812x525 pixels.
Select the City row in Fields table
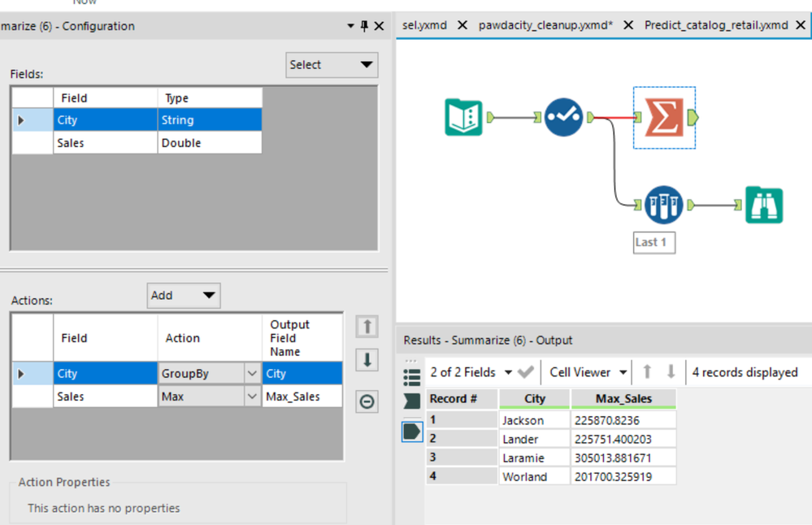click(x=137, y=119)
